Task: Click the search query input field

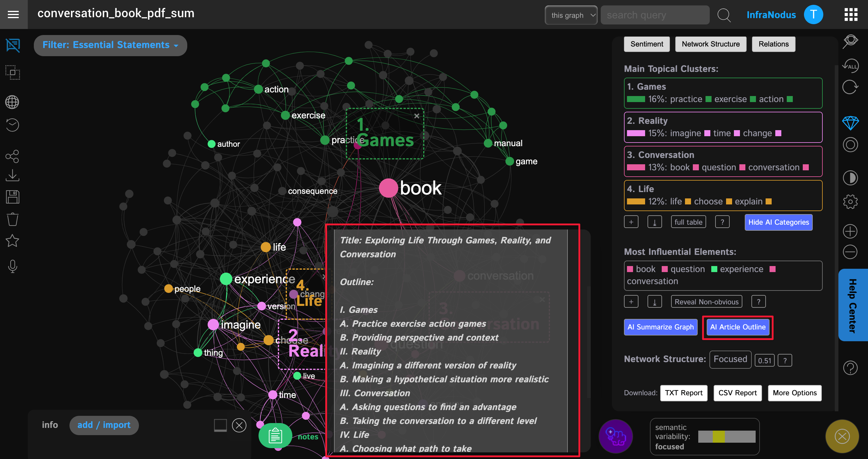Action: click(655, 15)
